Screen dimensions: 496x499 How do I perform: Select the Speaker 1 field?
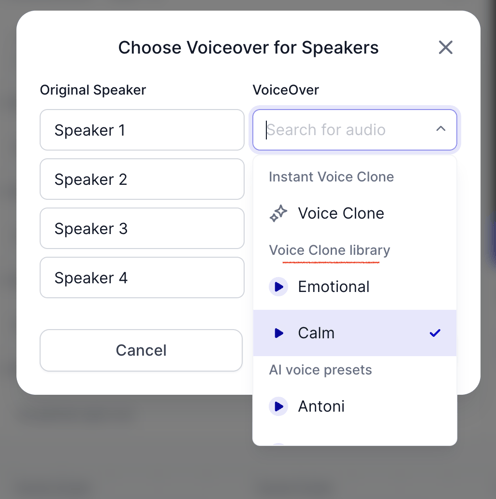coord(142,130)
